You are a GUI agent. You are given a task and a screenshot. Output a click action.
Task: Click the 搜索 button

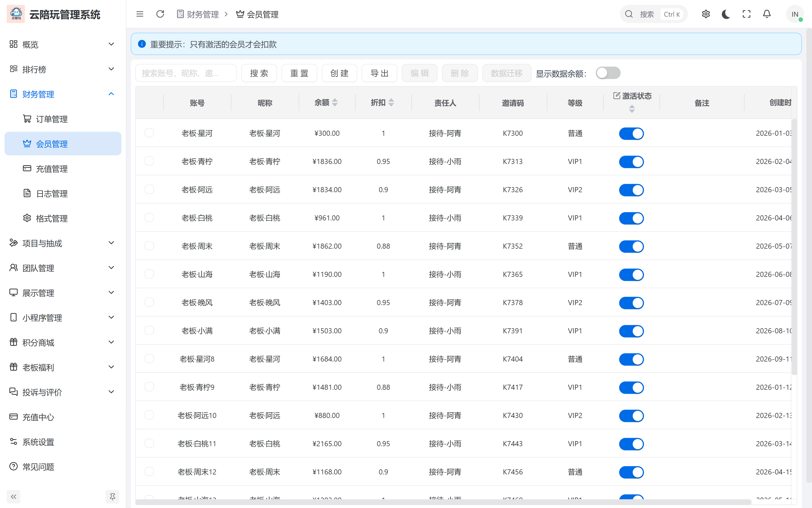259,73
